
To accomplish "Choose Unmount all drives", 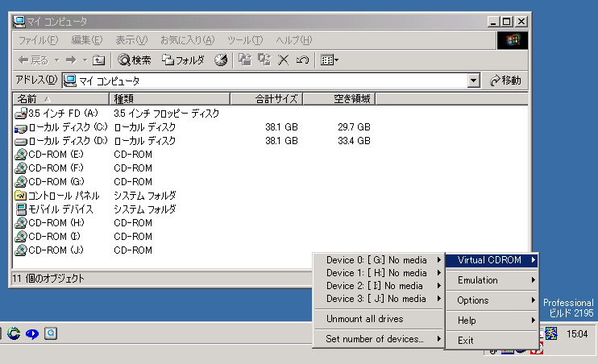I will coord(364,319).
